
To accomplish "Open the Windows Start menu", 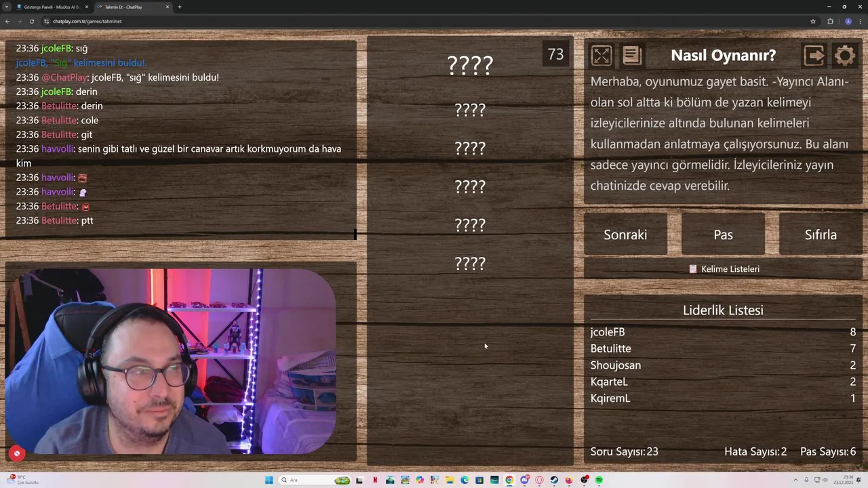I will [x=269, y=480].
